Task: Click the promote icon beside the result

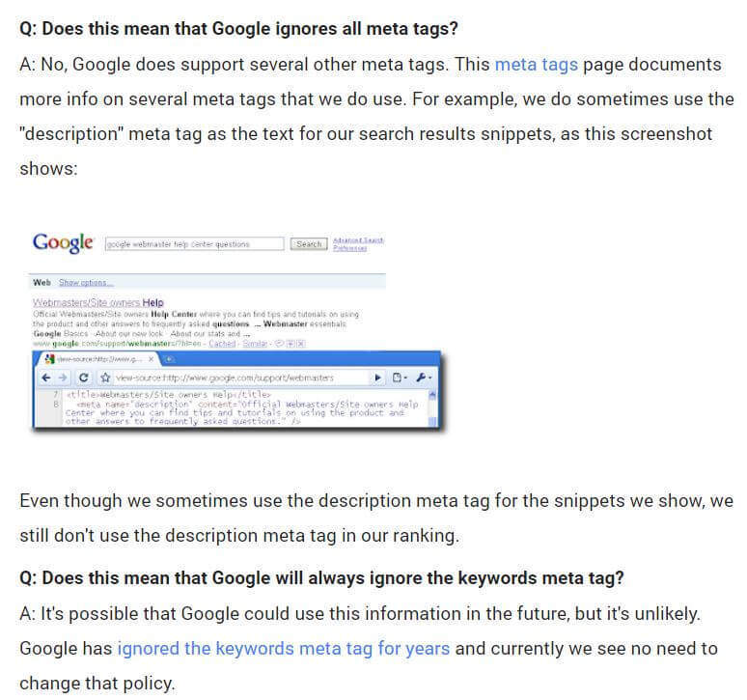Action: pyautogui.click(x=290, y=344)
